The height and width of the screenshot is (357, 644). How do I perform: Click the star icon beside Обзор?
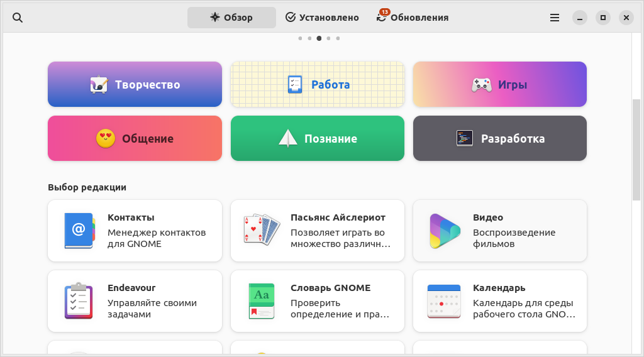click(x=215, y=17)
